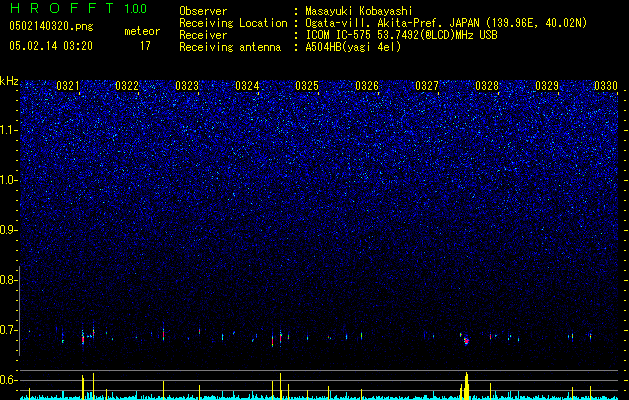
Task: Click the meteor count 17
Action: point(145,46)
